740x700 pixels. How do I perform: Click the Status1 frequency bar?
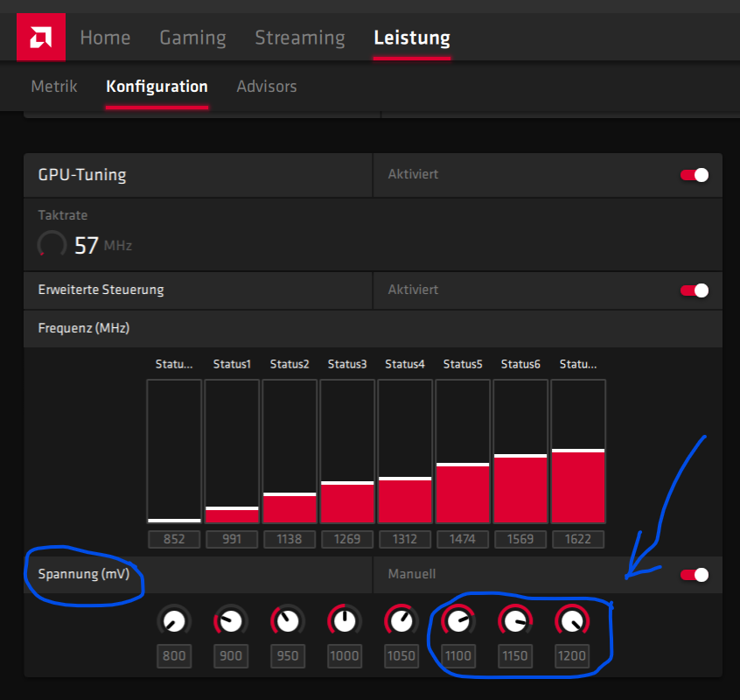232,451
